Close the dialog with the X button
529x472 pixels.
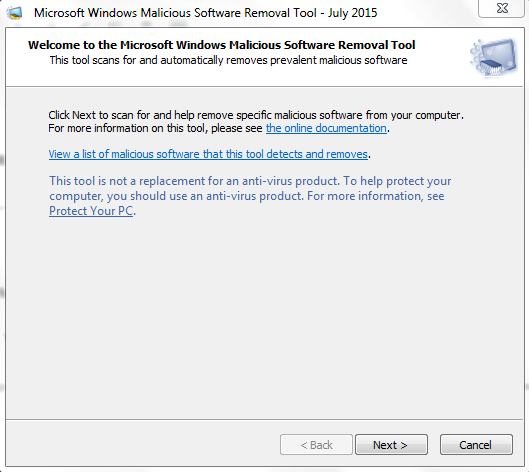502,8
